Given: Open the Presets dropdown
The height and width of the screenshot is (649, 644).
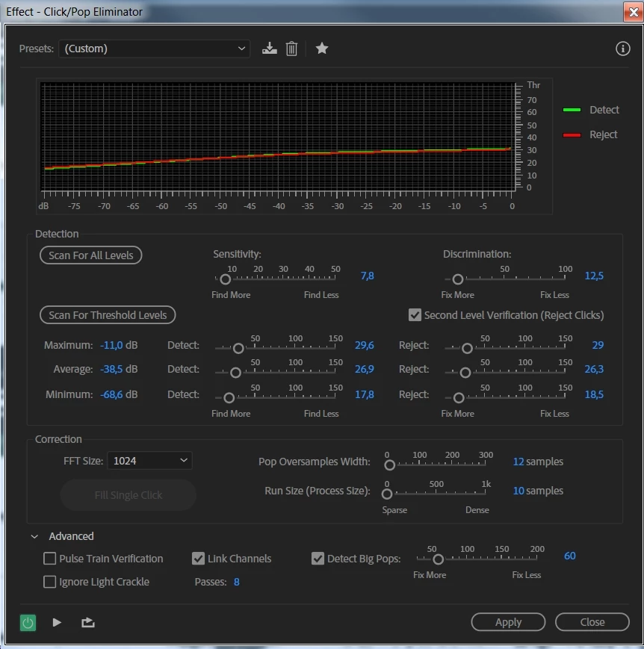Looking at the screenshot, I should (x=154, y=49).
